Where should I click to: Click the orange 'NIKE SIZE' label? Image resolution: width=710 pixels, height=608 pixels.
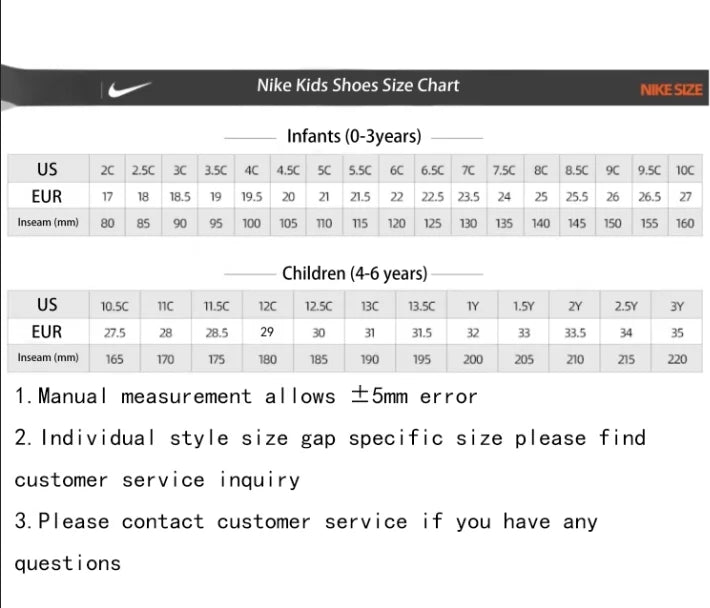coord(671,90)
